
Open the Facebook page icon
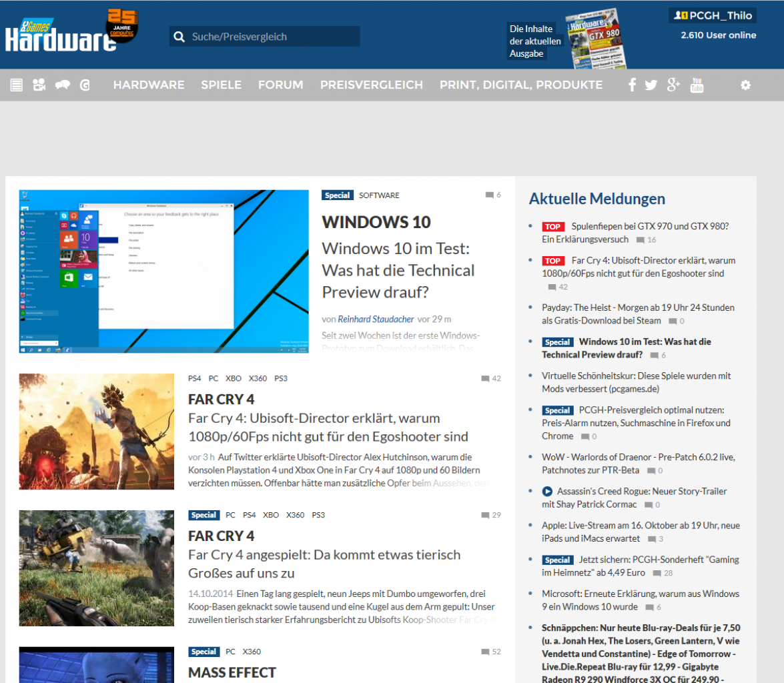point(632,85)
